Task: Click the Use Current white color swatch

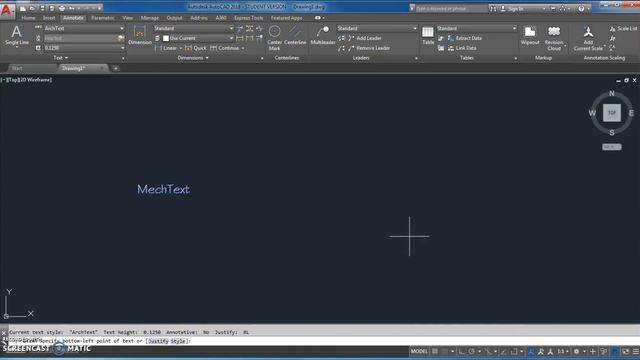Action: click(166, 38)
